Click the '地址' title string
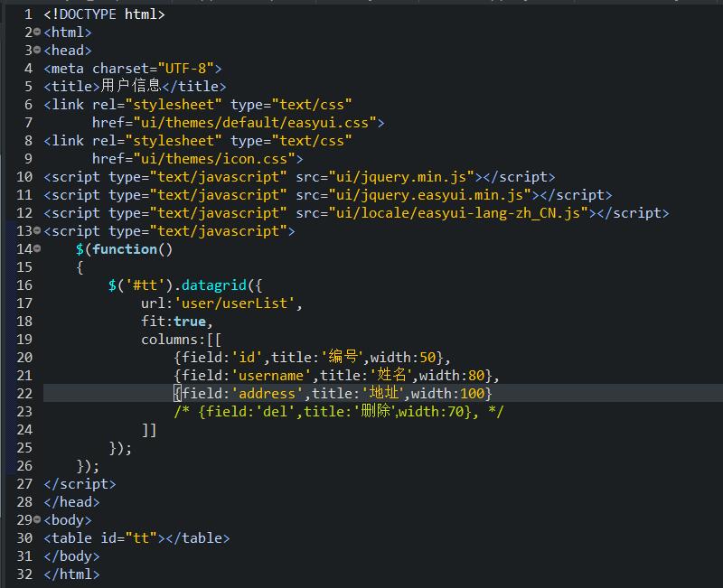Screen dimensions: 723x588 (384, 393)
